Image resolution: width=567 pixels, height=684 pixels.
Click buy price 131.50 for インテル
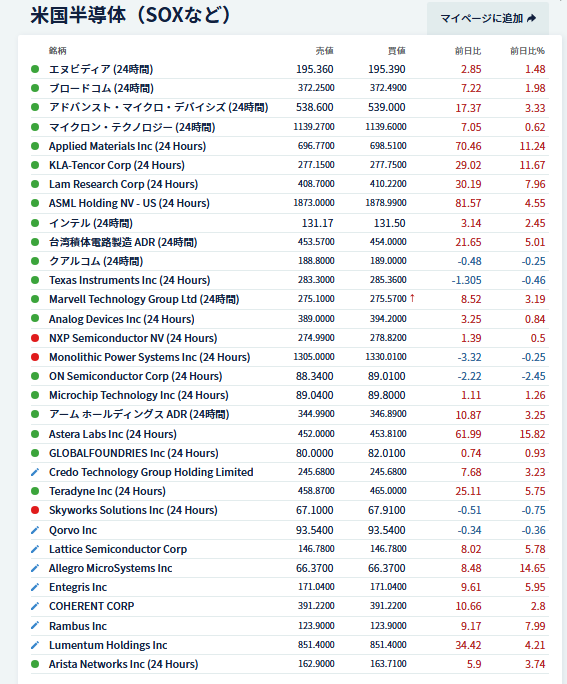click(x=389, y=223)
